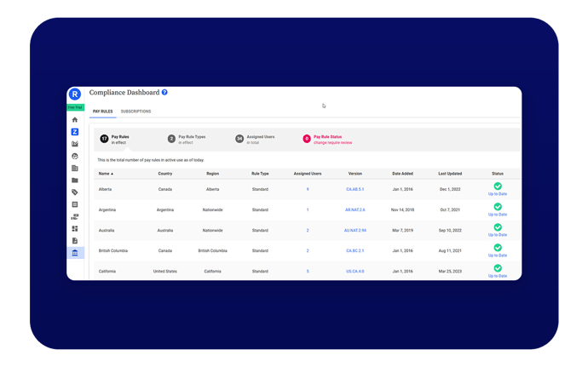
Task: Click Australia's green status checkmark
Action: click(498, 227)
